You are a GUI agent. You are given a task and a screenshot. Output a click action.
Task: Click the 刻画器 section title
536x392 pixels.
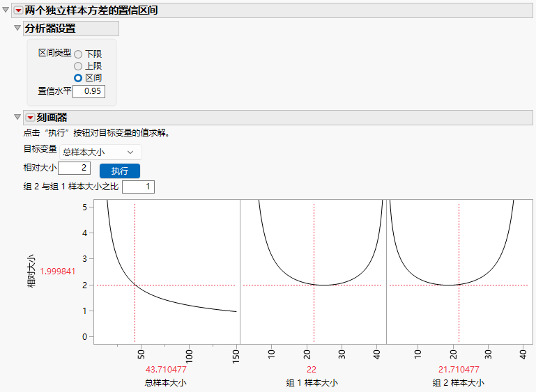point(52,118)
